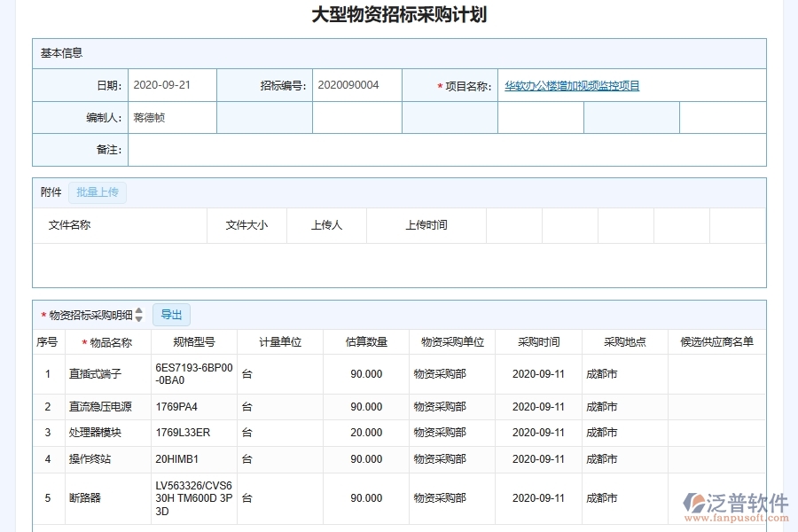The image size is (798, 532).
Task: Click the 批量上传 batch upload button
Action: click(98, 192)
